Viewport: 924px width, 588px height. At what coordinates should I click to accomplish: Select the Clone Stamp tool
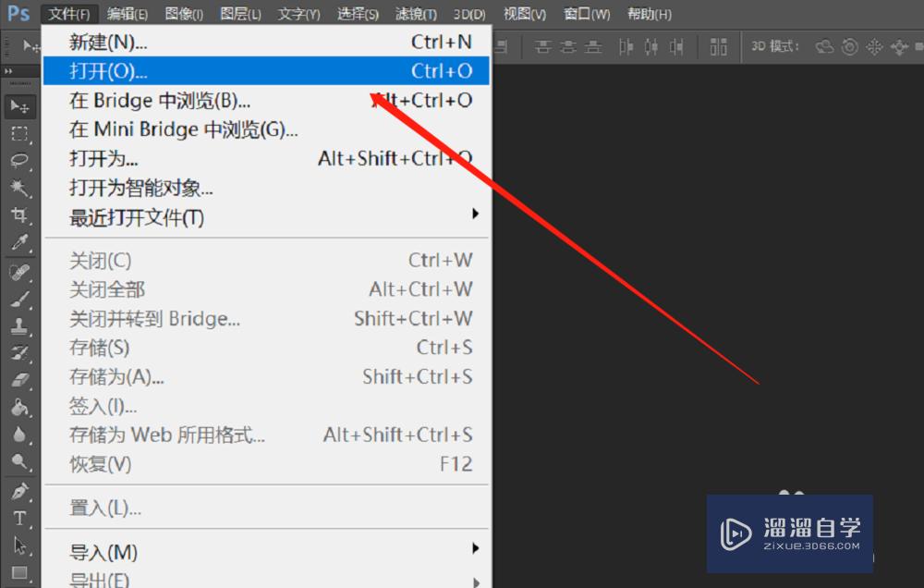[x=19, y=326]
